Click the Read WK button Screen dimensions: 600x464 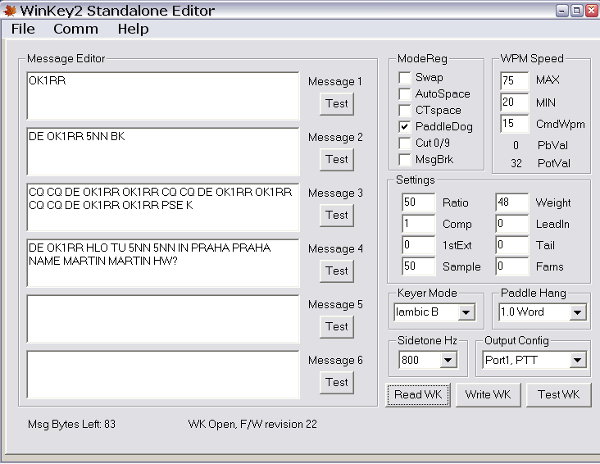coord(418,395)
